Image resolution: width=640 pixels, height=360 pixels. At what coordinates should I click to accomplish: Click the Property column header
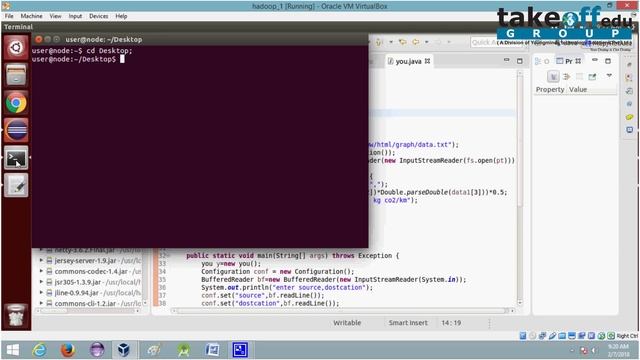pos(550,89)
